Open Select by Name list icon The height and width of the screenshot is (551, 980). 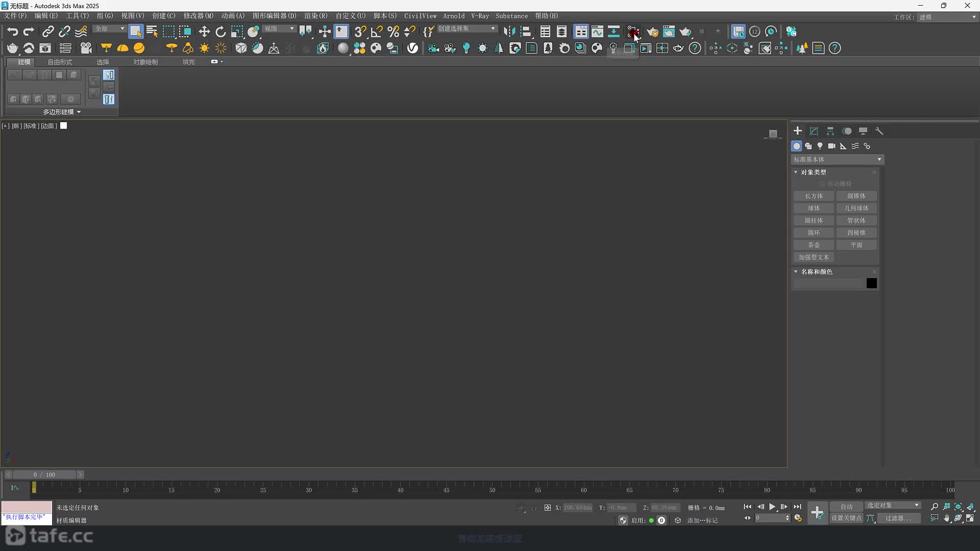tap(152, 32)
